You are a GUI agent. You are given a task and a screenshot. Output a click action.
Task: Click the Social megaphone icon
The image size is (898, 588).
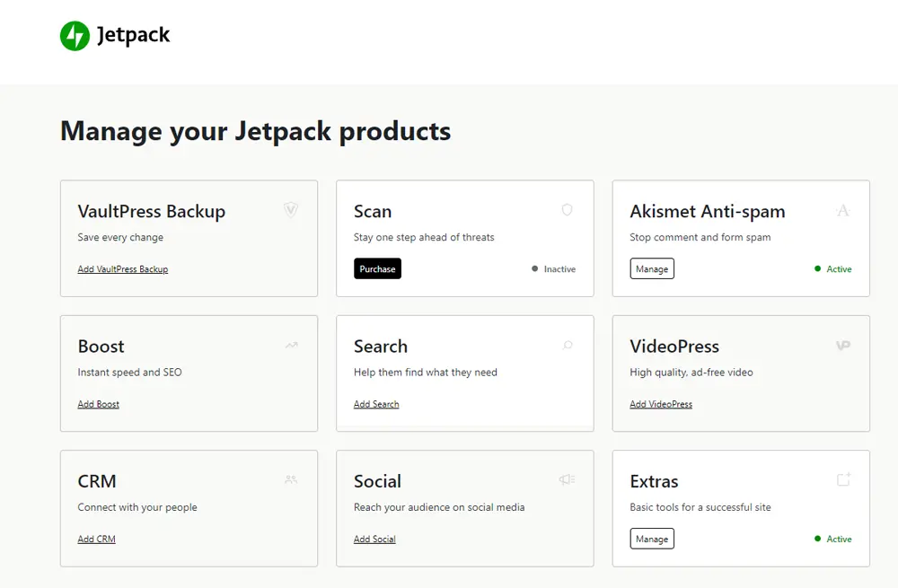tap(567, 479)
